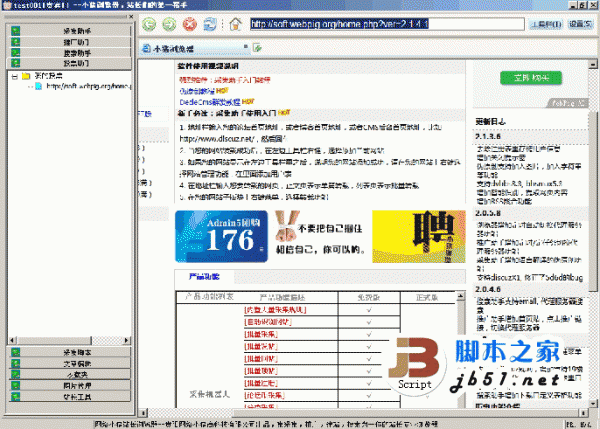Open the DedeCms tutorial link

coord(210,102)
